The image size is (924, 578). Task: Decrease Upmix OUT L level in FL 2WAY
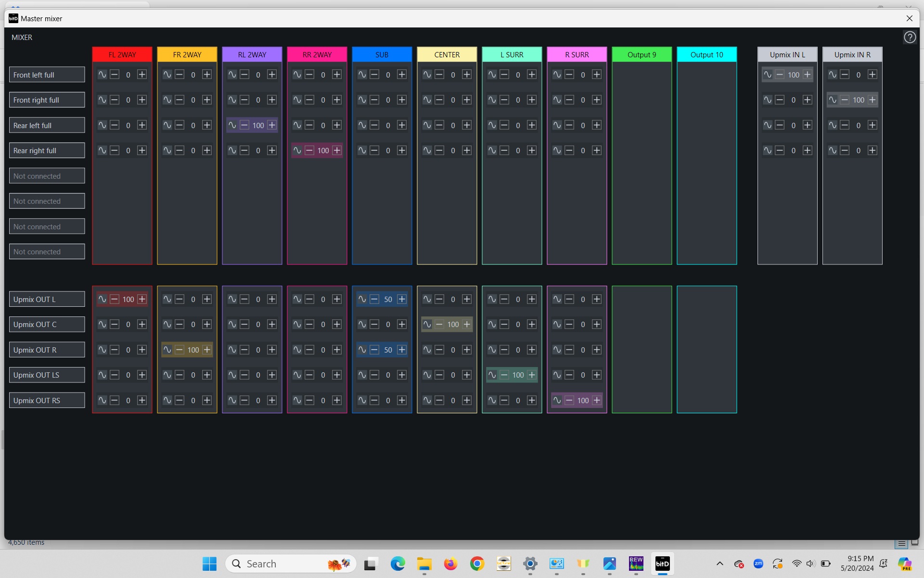(x=115, y=299)
